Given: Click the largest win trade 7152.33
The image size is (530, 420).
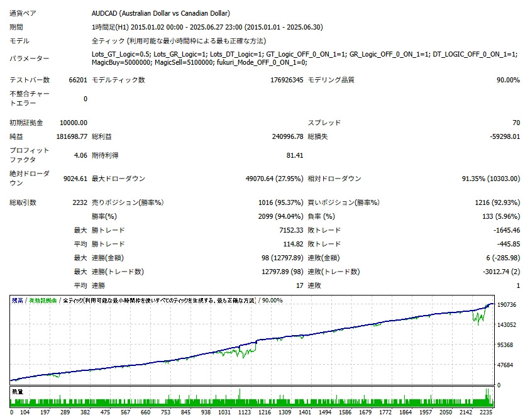Looking at the screenshot, I should pyautogui.click(x=291, y=230).
